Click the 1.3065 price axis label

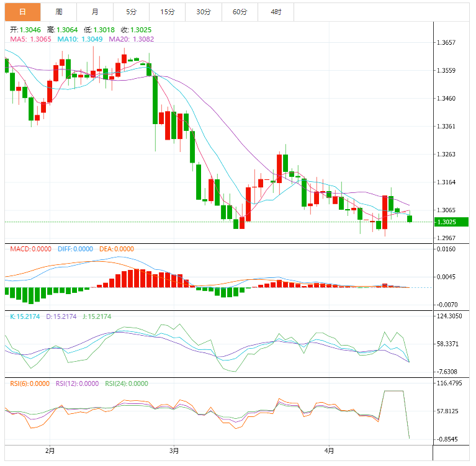pos(446,210)
